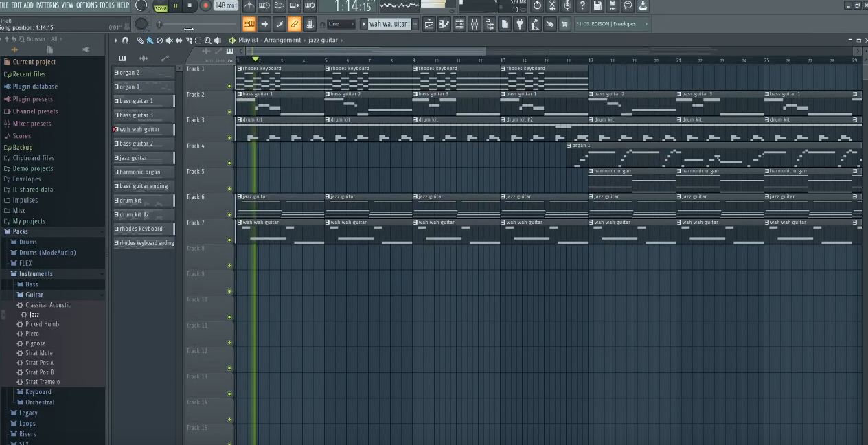
Task: Select the Delete tool in playlist toolbar
Action: tap(159, 41)
